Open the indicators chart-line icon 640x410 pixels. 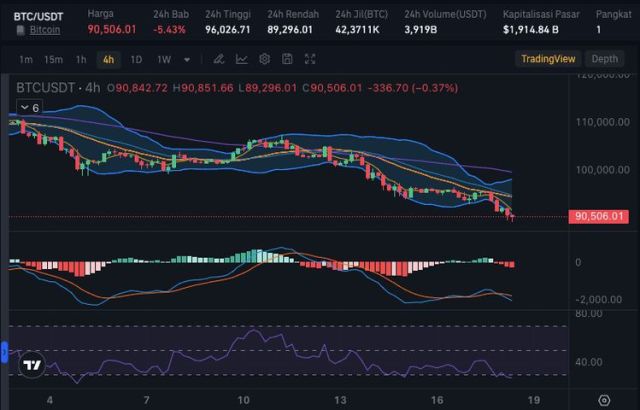coord(243,59)
